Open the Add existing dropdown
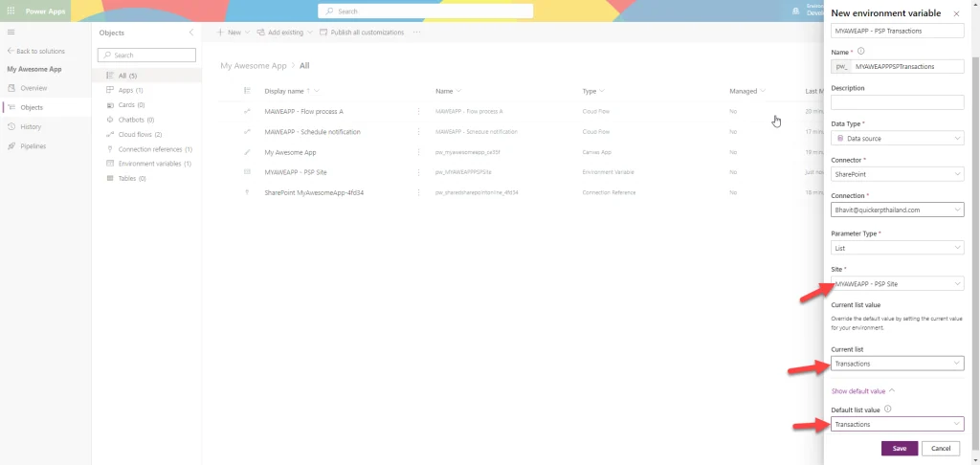This screenshot has height=465, width=980. point(285,33)
